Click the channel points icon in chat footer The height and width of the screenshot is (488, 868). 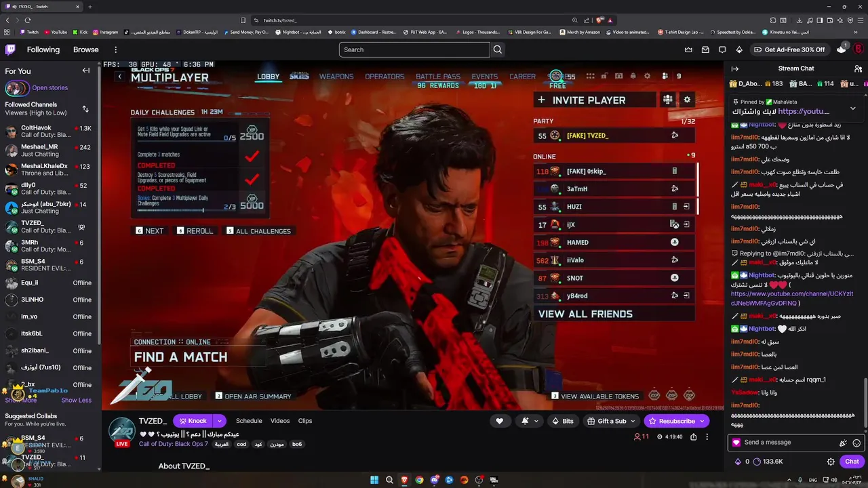click(757, 462)
